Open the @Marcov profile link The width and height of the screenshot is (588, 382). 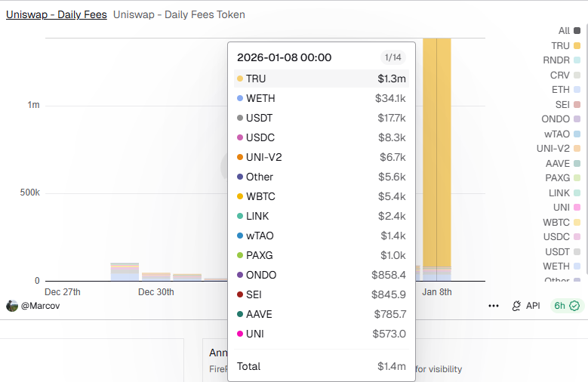(40, 306)
